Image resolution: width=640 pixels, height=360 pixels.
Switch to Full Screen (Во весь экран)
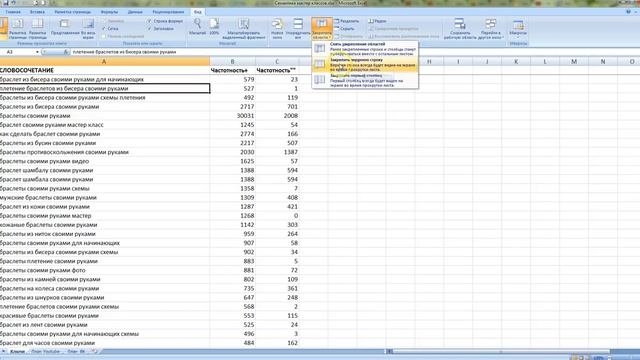pyautogui.click(x=88, y=29)
